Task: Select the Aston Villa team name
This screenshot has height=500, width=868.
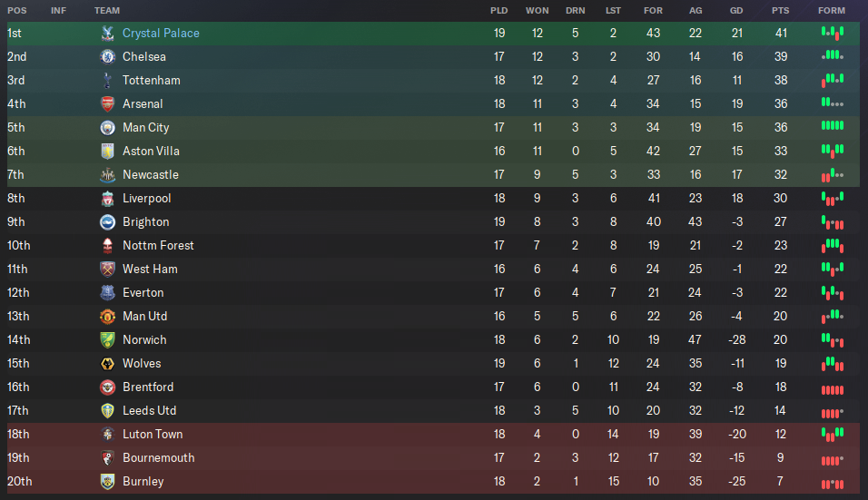Action: click(151, 151)
